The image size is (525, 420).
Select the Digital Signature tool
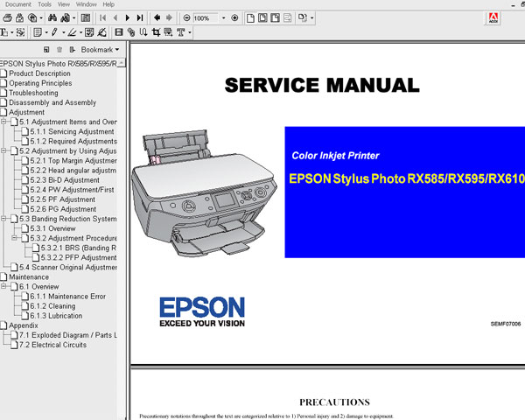click(x=102, y=32)
